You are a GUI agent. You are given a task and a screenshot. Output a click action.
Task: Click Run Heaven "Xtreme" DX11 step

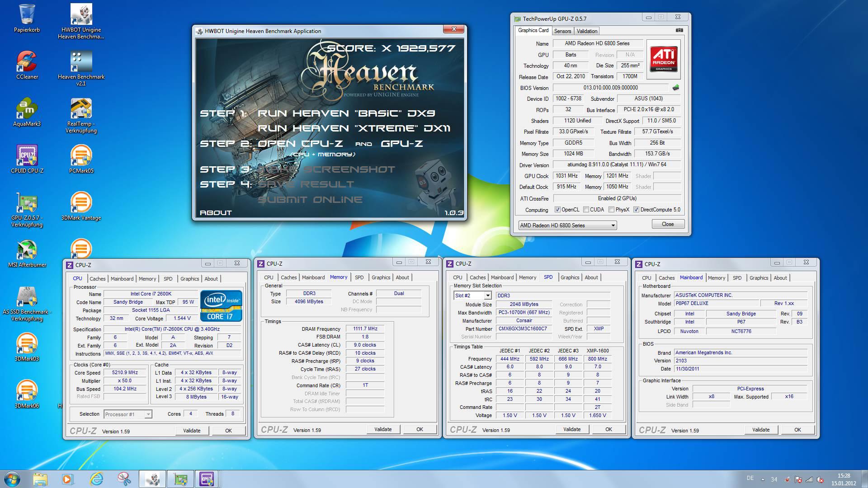point(354,128)
